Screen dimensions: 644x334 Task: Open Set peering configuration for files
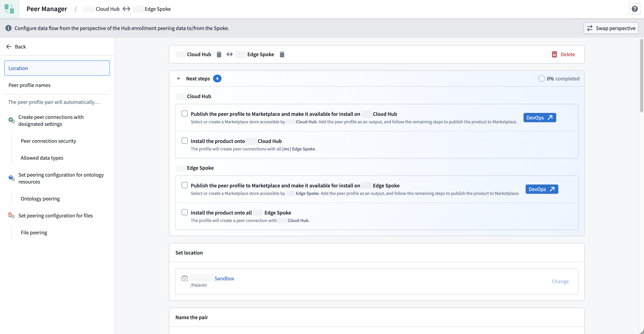pos(56,215)
